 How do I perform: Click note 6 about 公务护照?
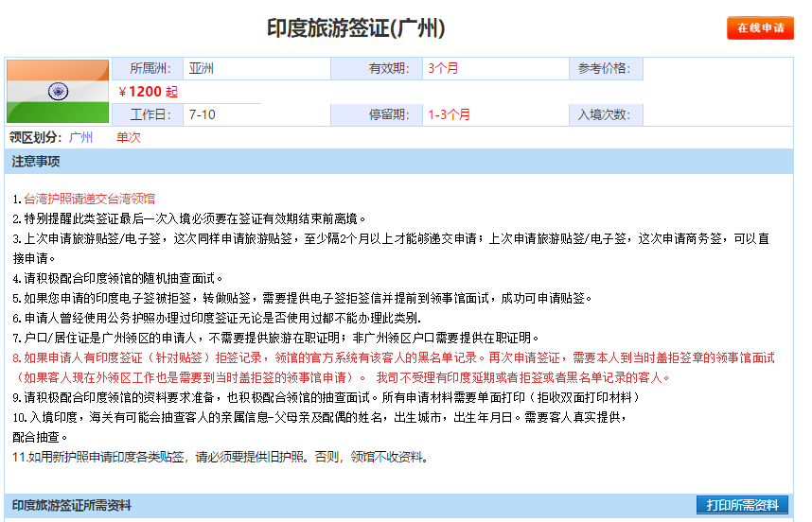pyautogui.click(x=217, y=318)
